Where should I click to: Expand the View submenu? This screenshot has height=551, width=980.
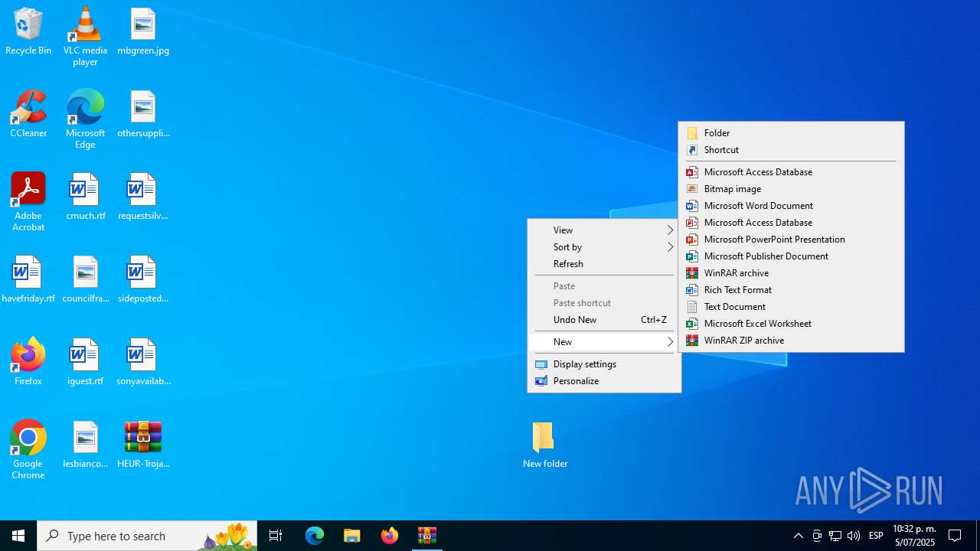(604, 230)
